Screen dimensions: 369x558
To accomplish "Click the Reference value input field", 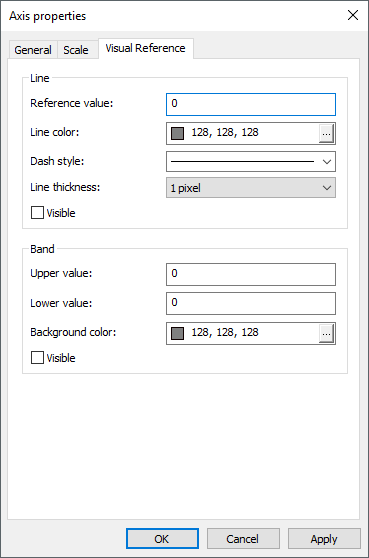I will tap(251, 104).
